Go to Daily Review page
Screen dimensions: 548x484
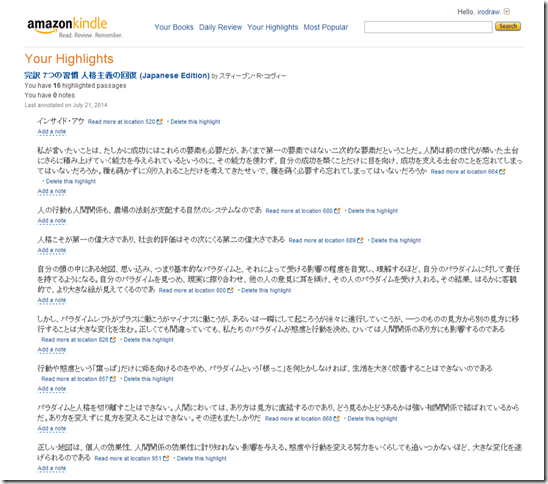pyautogui.click(x=220, y=27)
